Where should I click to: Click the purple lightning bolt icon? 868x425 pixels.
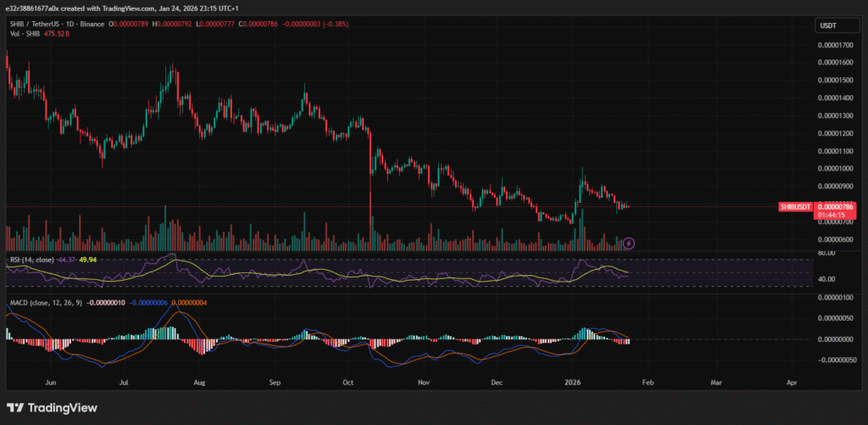[629, 243]
